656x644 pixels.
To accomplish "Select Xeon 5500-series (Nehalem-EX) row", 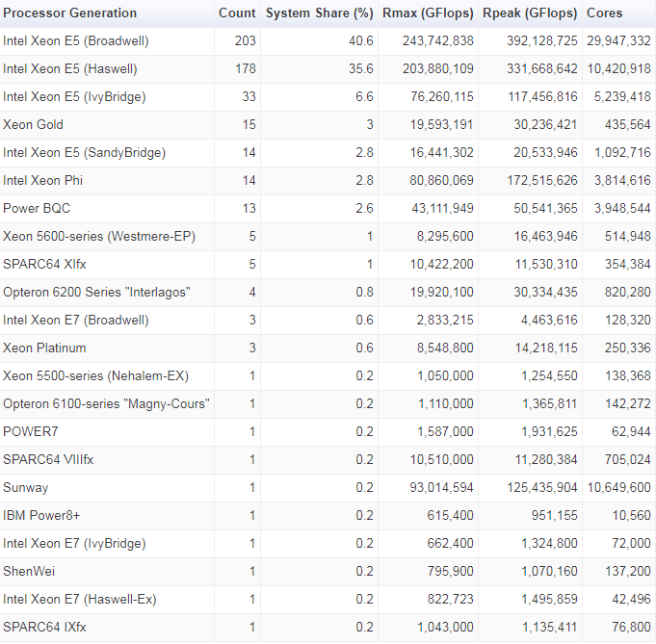I will point(328,376).
